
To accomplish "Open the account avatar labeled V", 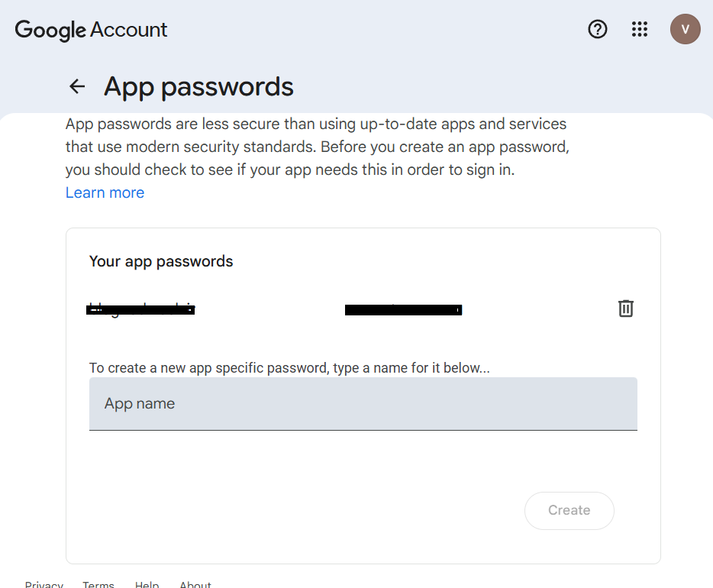I will point(685,29).
